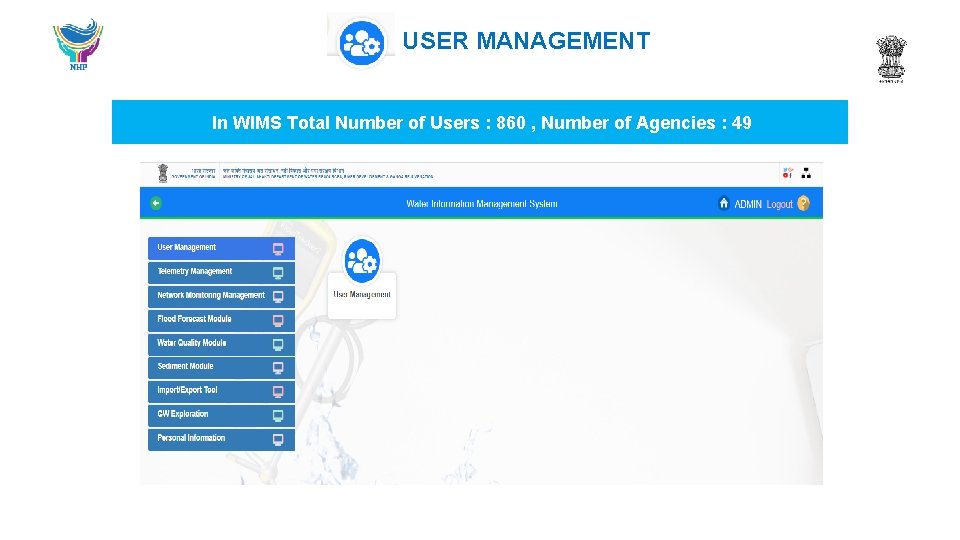Click the USER MANAGEMENT slide heading
Screen dimensions: 960x540
pyautogui.click(x=526, y=41)
